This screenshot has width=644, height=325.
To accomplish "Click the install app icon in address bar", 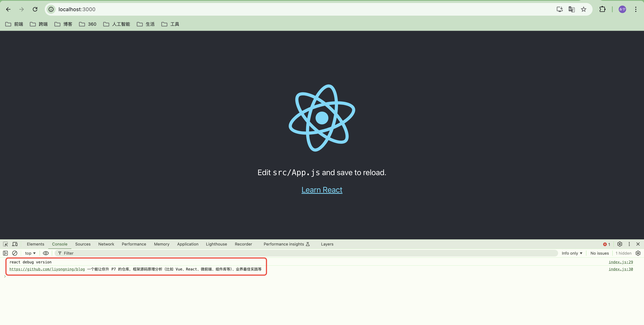I will coord(560,9).
